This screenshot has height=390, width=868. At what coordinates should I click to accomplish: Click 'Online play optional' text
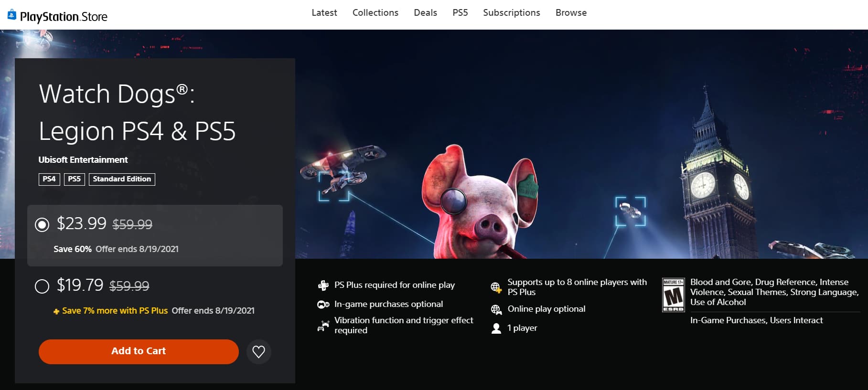click(547, 309)
